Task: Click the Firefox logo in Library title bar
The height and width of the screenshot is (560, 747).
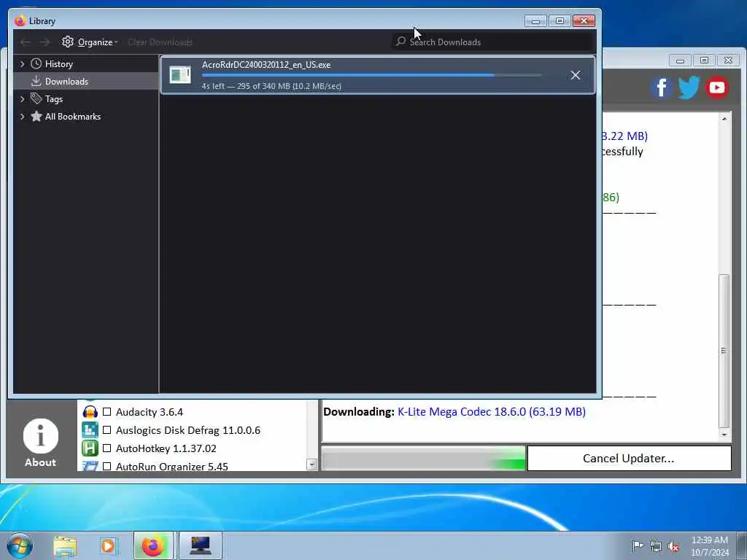Action: (x=20, y=21)
